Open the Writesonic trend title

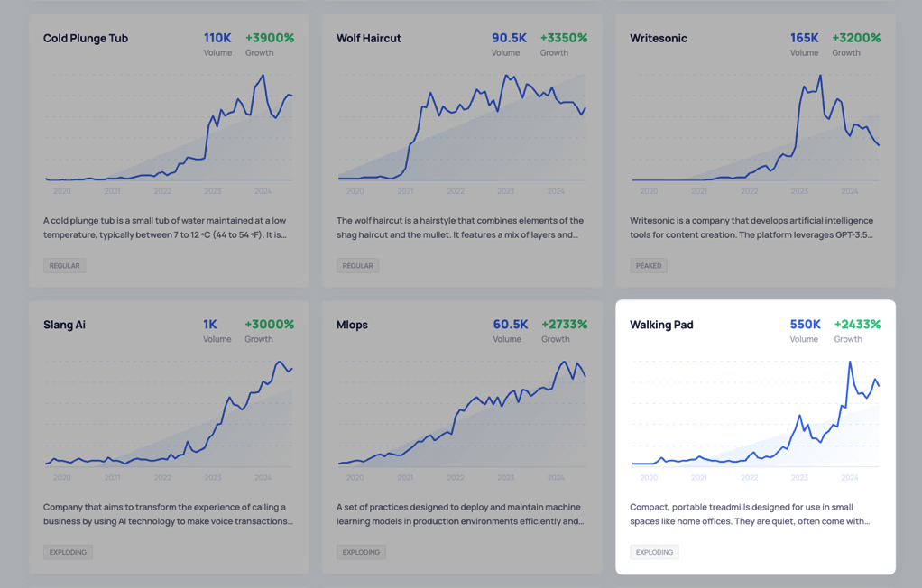pos(659,39)
